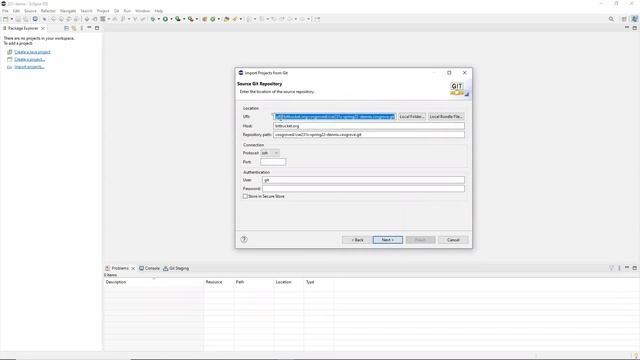Click the green Run button icon
Viewport: 640px width, 360px height.
click(165, 19)
